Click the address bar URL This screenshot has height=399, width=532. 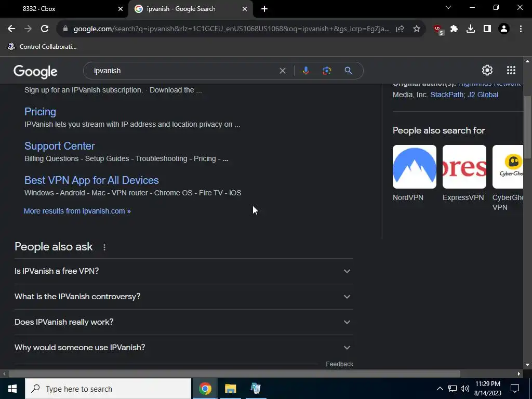[x=231, y=29]
